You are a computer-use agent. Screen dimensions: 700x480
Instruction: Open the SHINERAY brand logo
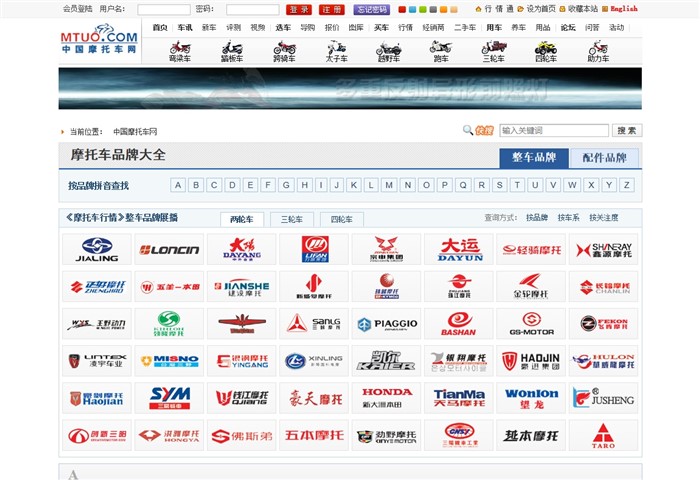[604, 249]
